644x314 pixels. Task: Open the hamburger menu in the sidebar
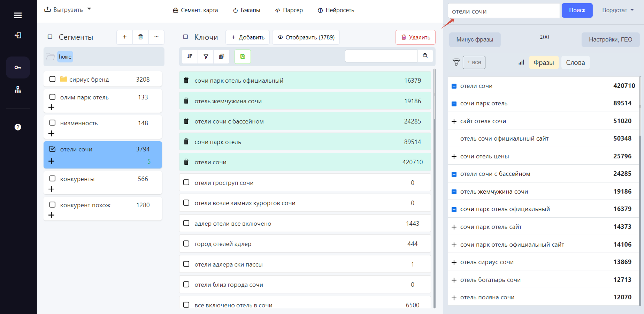tap(18, 15)
